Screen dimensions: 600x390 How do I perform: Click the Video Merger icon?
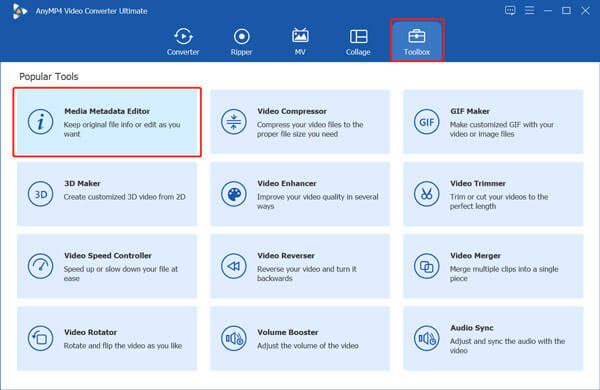click(426, 266)
